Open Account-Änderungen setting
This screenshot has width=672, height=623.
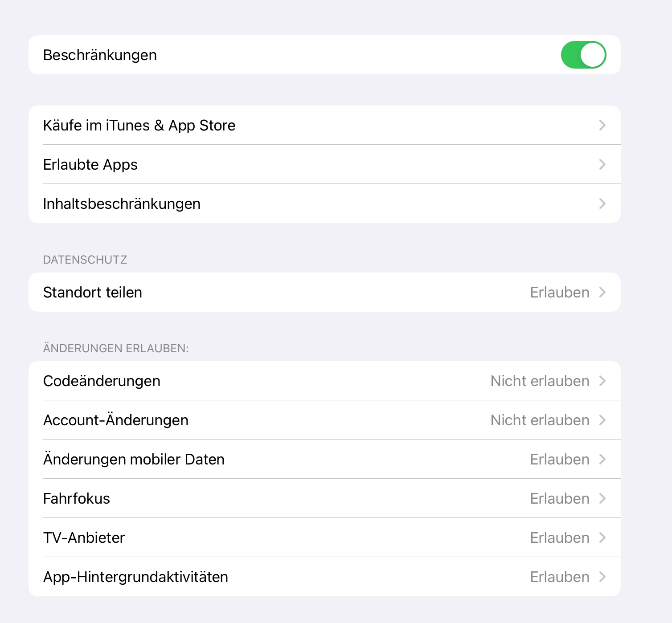116,420
